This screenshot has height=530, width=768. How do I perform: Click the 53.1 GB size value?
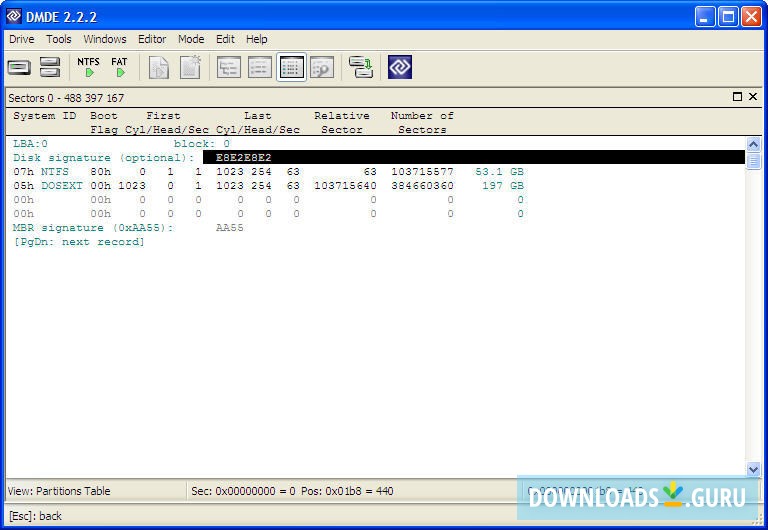point(500,172)
